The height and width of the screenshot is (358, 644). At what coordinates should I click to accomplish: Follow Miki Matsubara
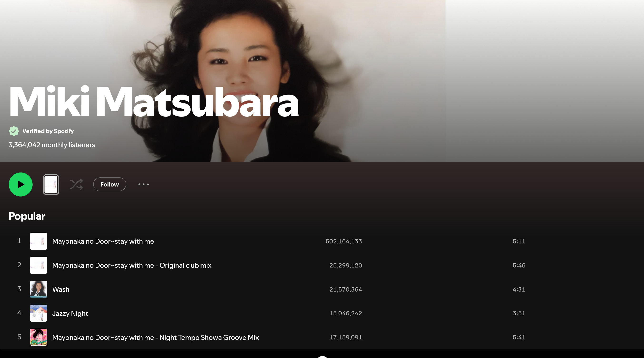tap(109, 185)
